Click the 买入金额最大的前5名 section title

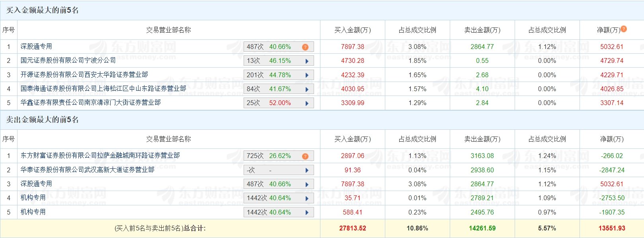tap(42, 10)
